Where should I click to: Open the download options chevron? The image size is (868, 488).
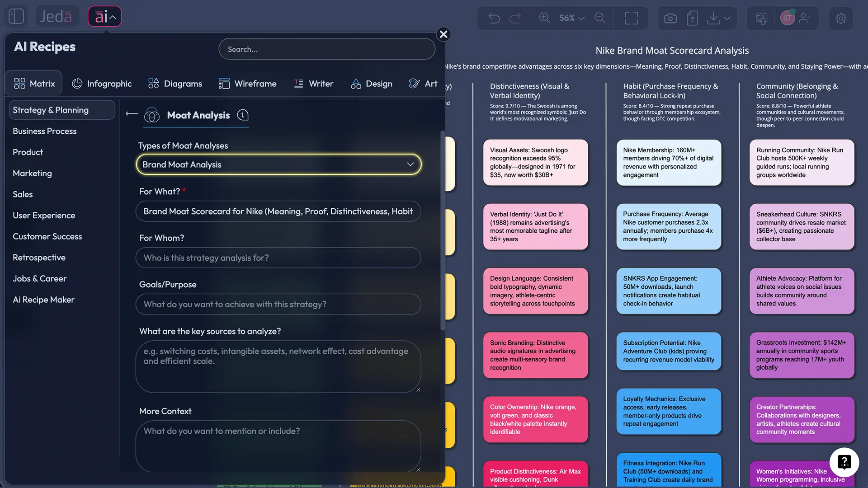(x=727, y=18)
